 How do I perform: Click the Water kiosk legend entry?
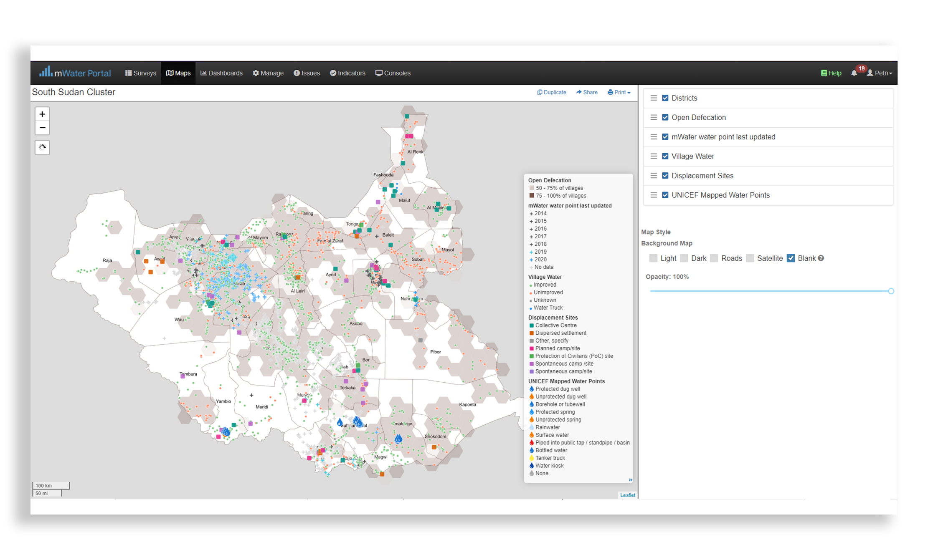pos(546,466)
